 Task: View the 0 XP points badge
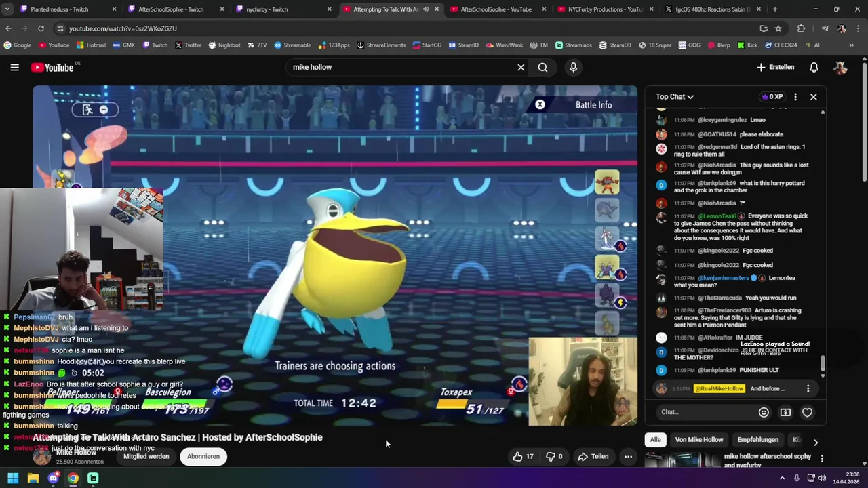772,97
